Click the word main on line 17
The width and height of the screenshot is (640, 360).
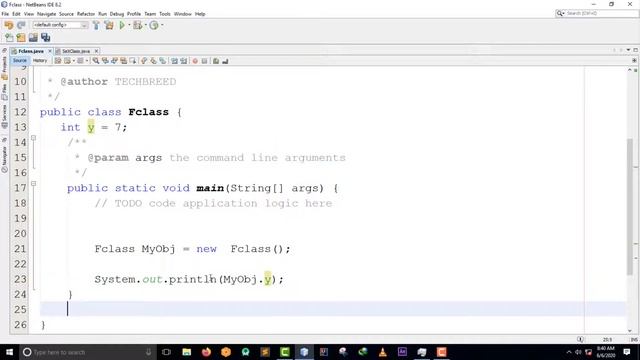pyautogui.click(x=210, y=188)
